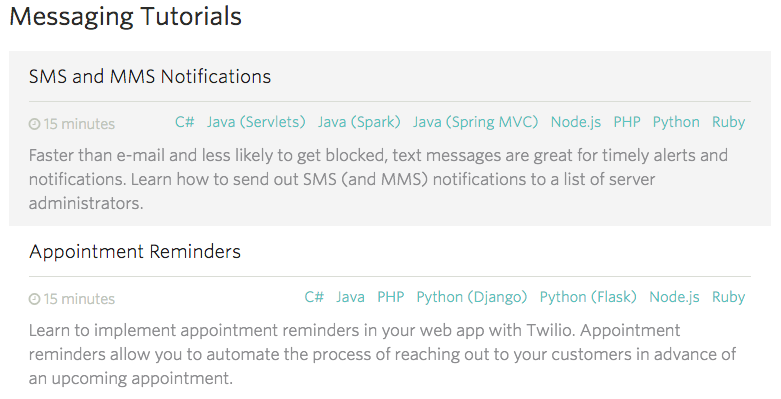Image resolution: width=781 pixels, height=399 pixels.
Task: Select the Java (Spark) tutorial link
Action: point(359,122)
